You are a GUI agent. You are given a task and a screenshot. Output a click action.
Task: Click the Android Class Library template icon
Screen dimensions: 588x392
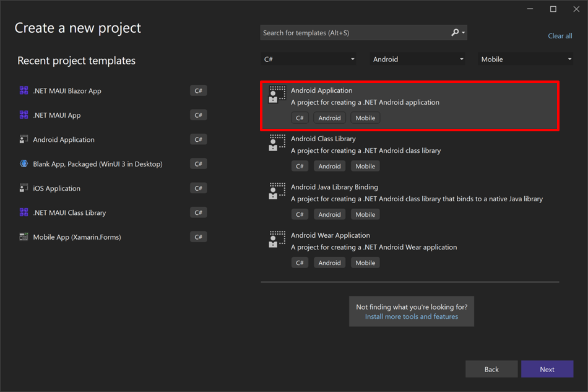click(277, 143)
